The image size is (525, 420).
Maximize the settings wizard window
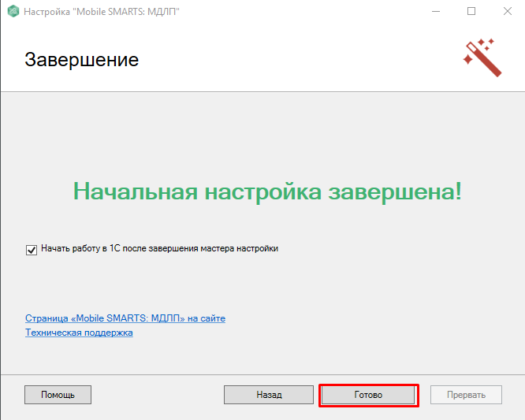point(471,11)
